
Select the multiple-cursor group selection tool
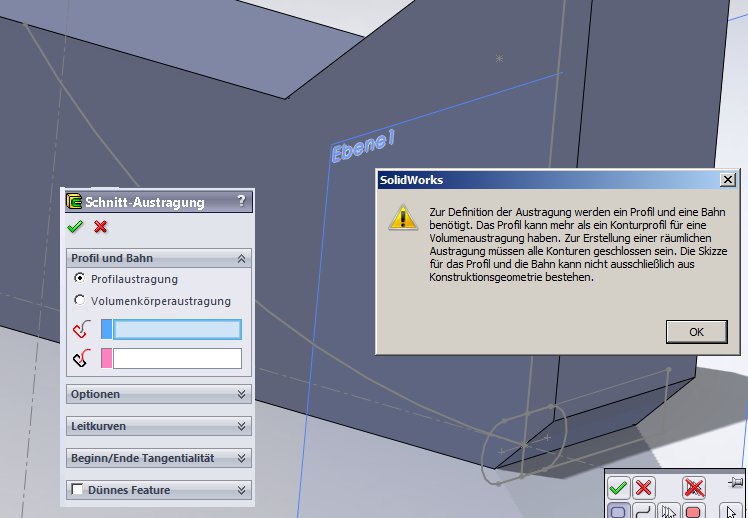[669, 511]
